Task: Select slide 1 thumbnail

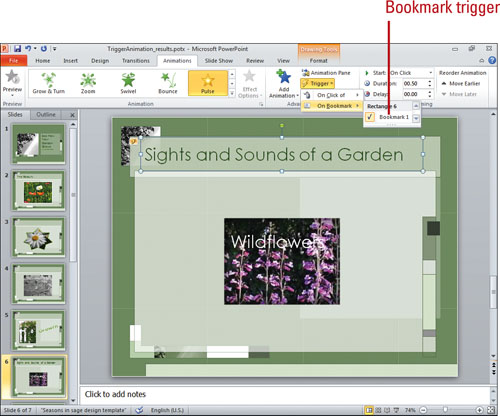Action: pos(39,144)
